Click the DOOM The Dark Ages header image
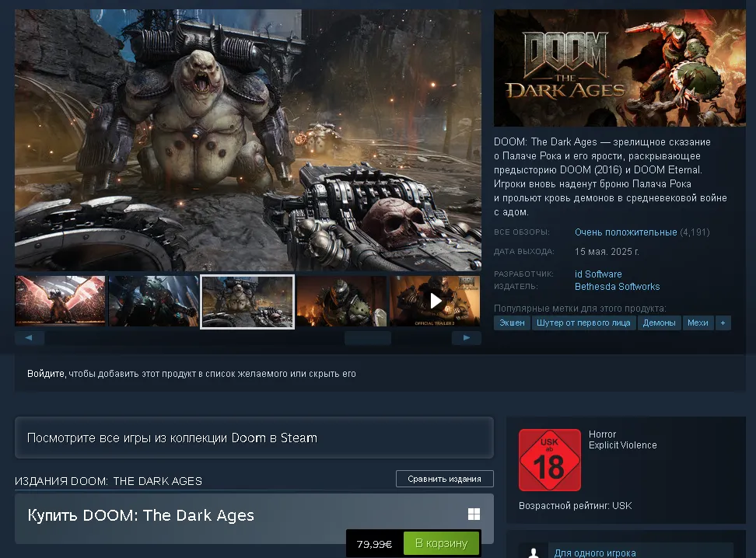This screenshot has width=756, height=558. (620, 68)
